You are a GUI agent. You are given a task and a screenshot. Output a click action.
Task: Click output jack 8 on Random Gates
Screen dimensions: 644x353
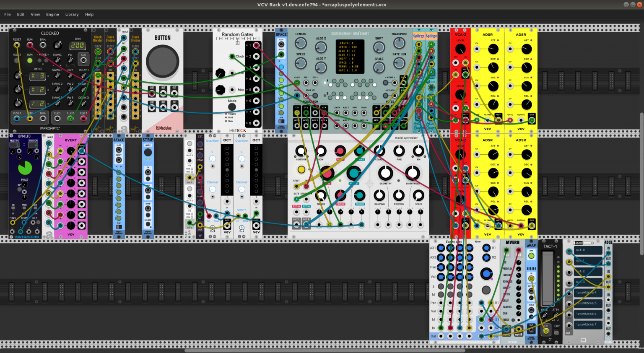256,123
